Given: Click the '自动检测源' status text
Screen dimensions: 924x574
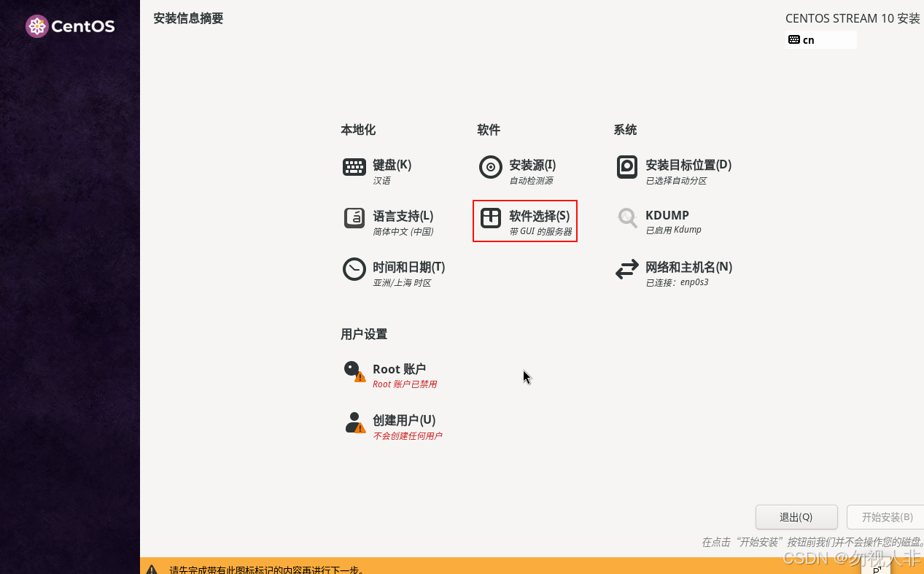Looking at the screenshot, I should pos(531,181).
